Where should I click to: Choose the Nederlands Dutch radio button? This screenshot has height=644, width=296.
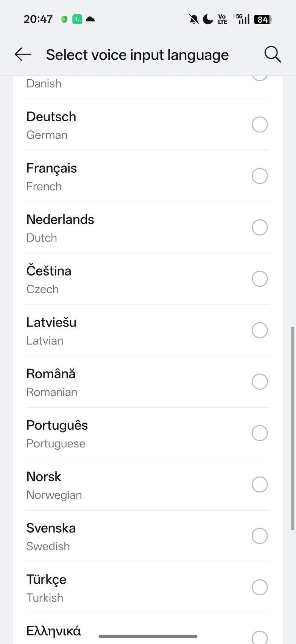(x=260, y=228)
